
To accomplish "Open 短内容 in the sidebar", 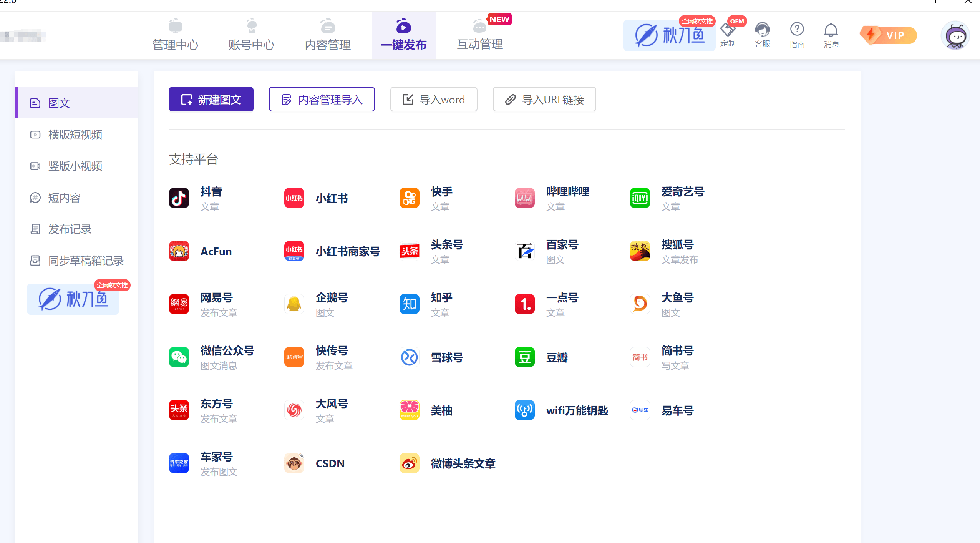I will pos(77,198).
